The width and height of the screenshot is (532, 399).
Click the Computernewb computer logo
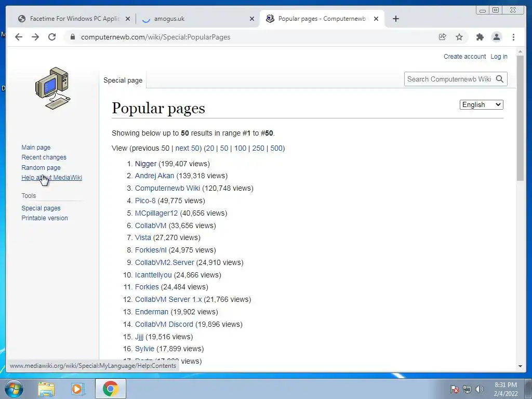(52, 88)
